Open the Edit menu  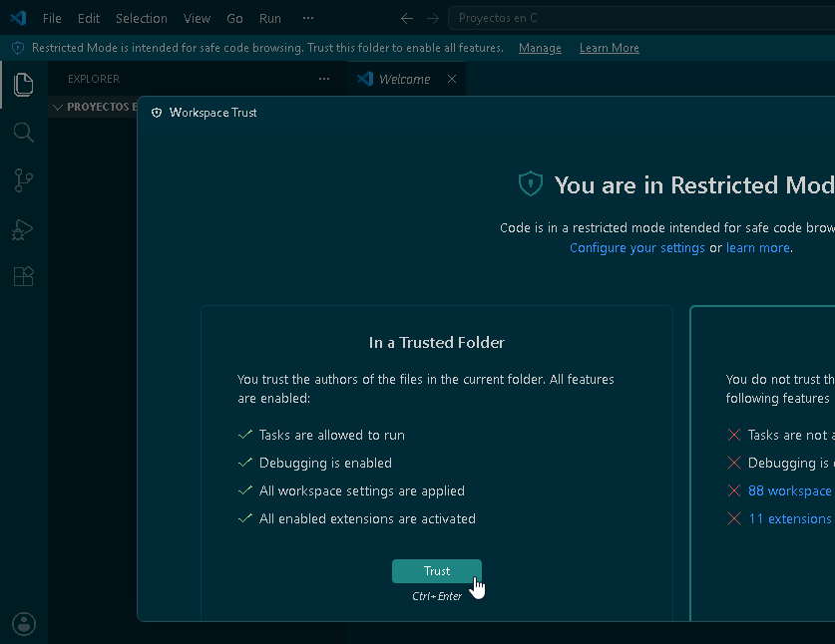(89, 19)
